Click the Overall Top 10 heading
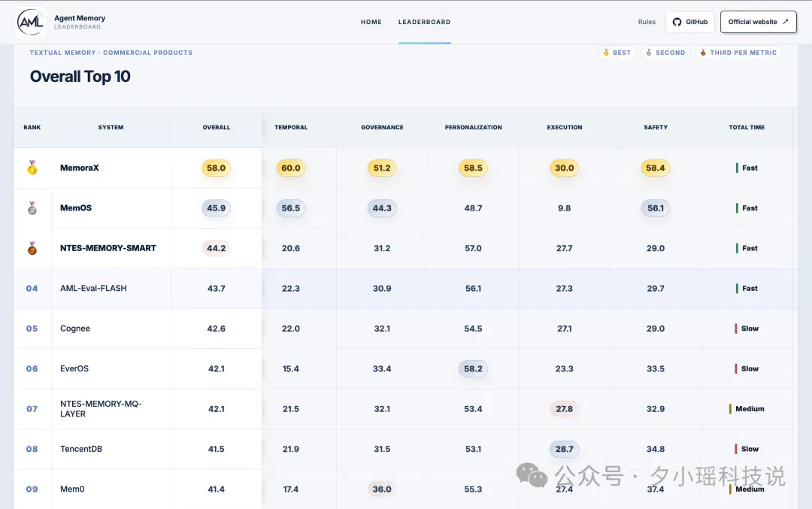Screen dimensions: 812x509 click(80, 77)
